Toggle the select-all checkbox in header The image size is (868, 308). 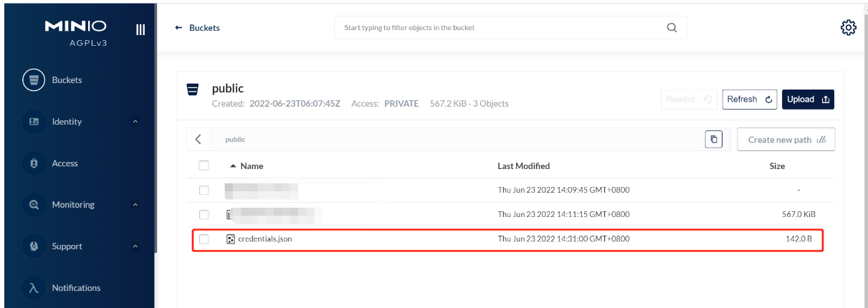(x=204, y=166)
